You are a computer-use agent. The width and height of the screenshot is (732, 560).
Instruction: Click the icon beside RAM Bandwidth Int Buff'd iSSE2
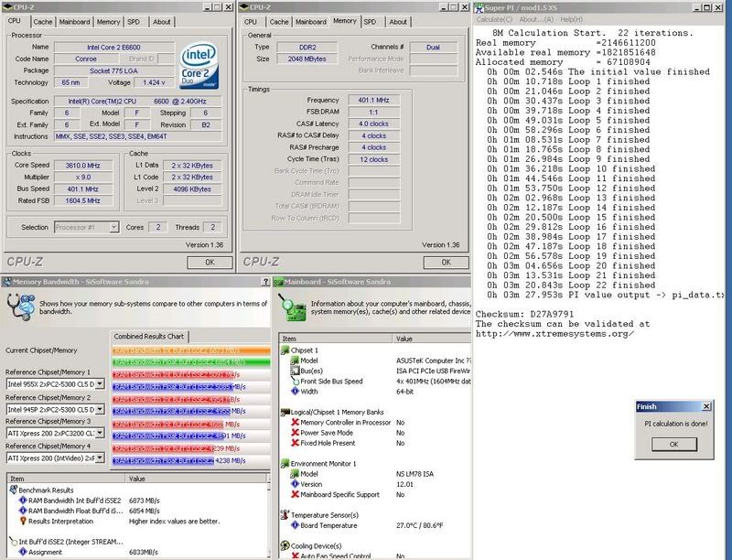pos(22,501)
